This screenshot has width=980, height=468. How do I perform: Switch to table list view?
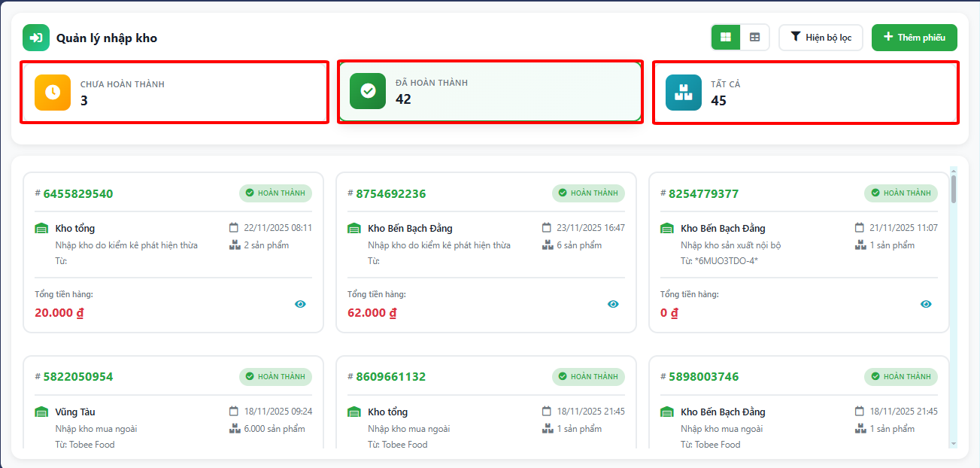(x=754, y=37)
